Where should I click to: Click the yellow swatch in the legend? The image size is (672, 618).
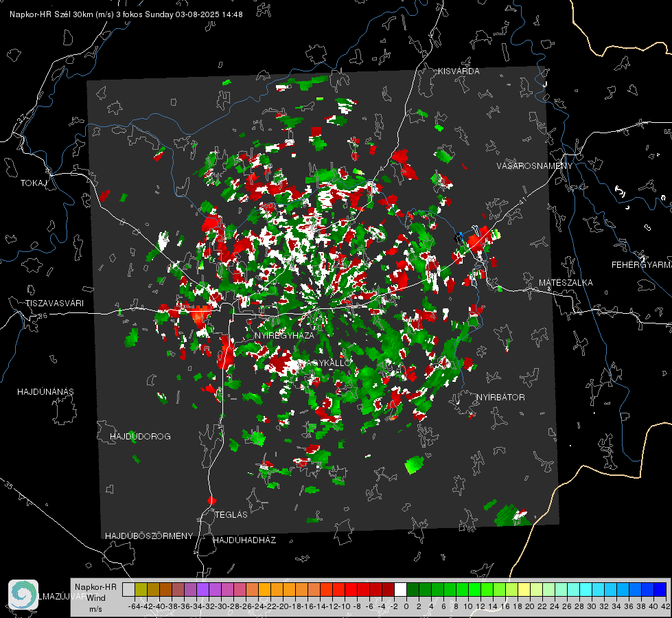point(524,590)
